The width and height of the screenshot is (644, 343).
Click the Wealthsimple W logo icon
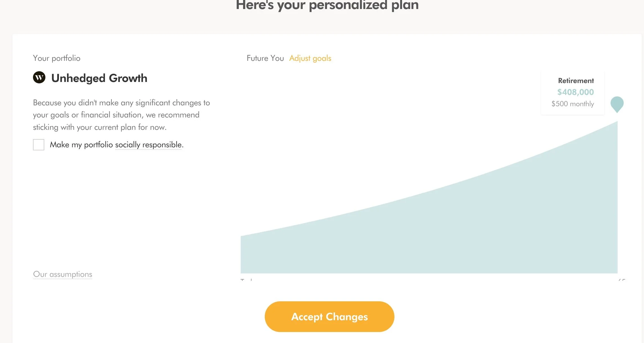click(39, 77)
